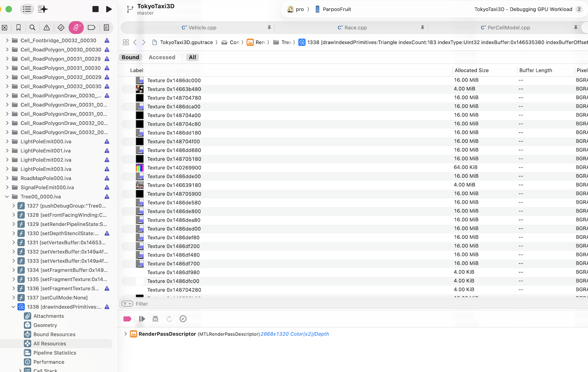Toggle the Accessed resources filter

(162, 57)
